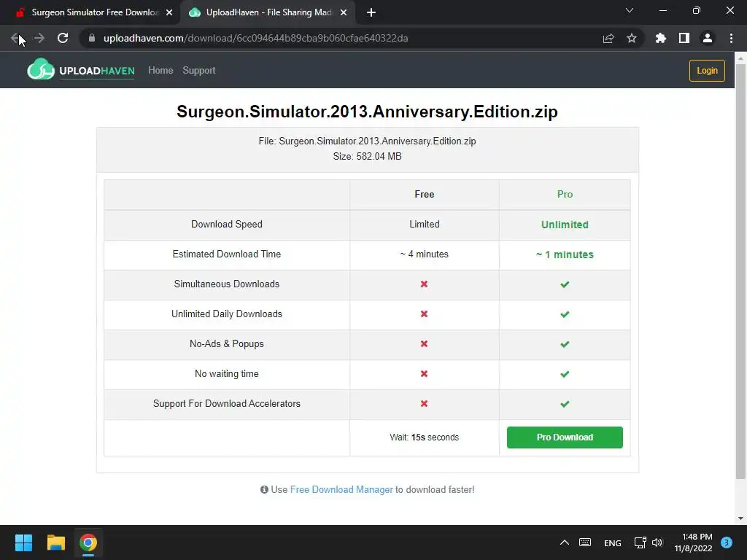
Task: Click the network tray icon
Action: [640, 542]
